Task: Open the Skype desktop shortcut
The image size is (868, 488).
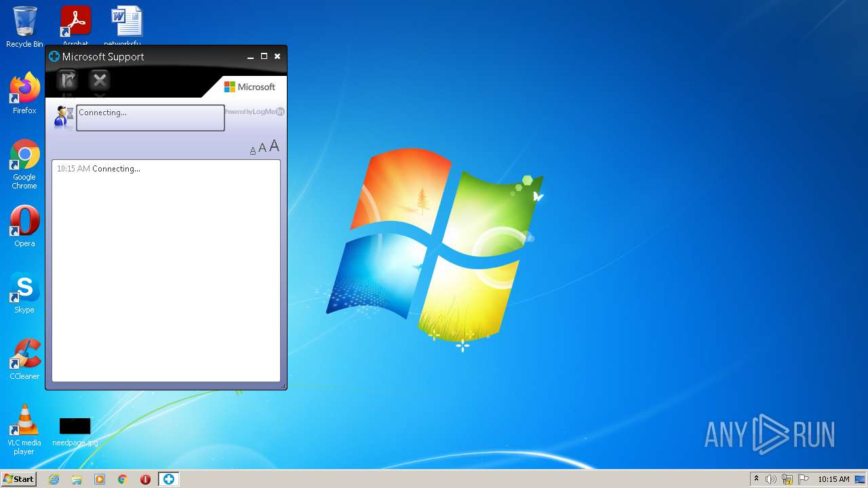Action: [24, 293]
